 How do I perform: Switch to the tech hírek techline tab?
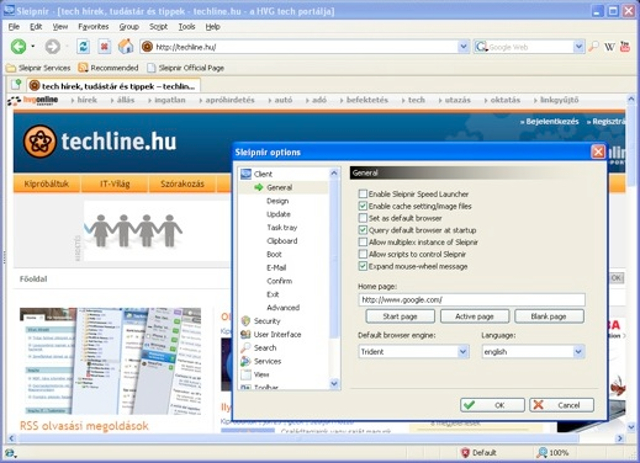point(114,86)
